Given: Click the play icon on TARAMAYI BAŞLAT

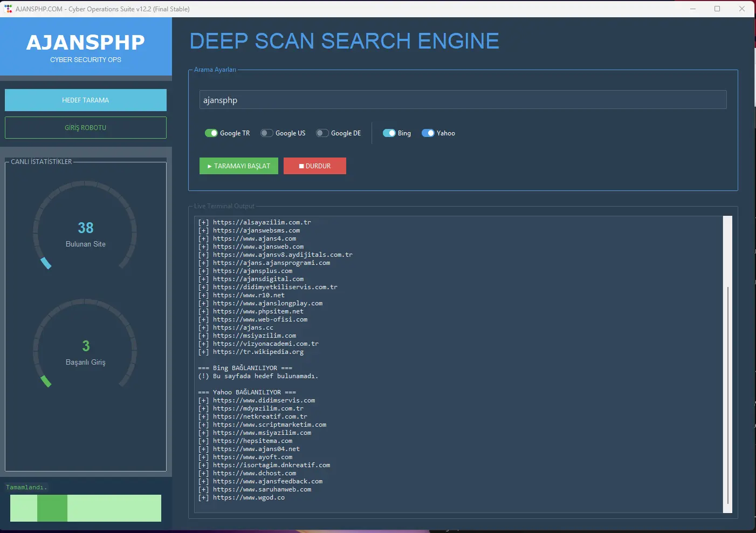Looking at the screenshot, I should [x=210, y=166].
